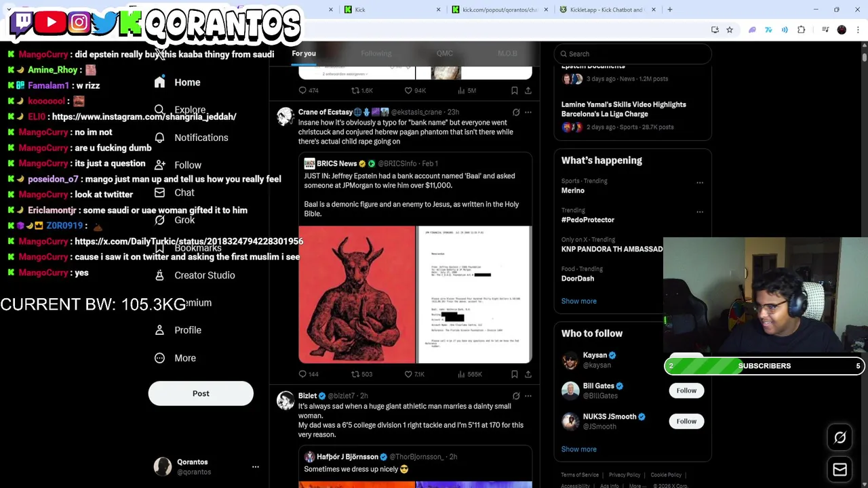This screenshot has height=488, width=868.
Task: Switch to the For you tab
Action: (x=304, y=54)
